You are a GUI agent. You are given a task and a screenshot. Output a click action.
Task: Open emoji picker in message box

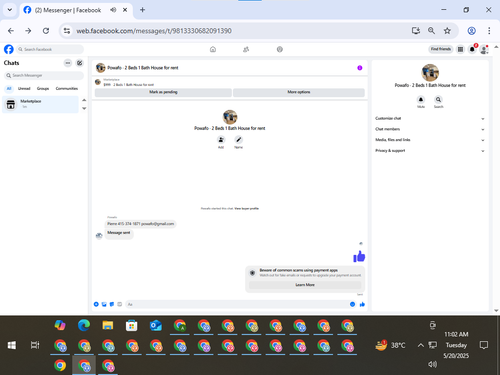coord(352,304)
